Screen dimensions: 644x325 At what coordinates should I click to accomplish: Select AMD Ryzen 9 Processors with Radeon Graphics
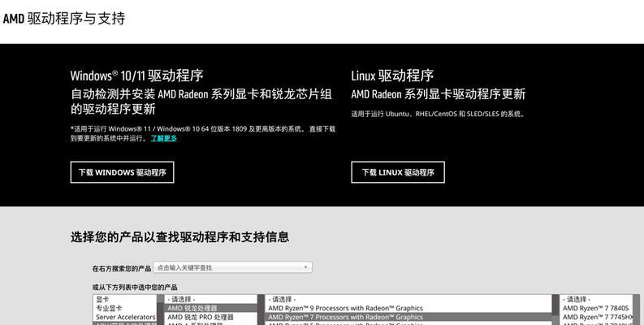[408, 308]
